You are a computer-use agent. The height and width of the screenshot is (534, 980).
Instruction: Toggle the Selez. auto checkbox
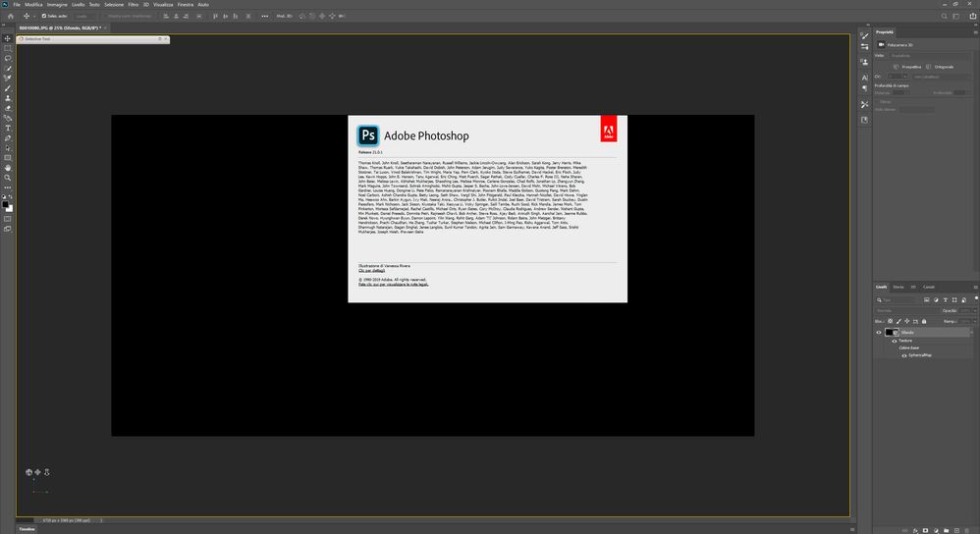click(x=44, y=17)
